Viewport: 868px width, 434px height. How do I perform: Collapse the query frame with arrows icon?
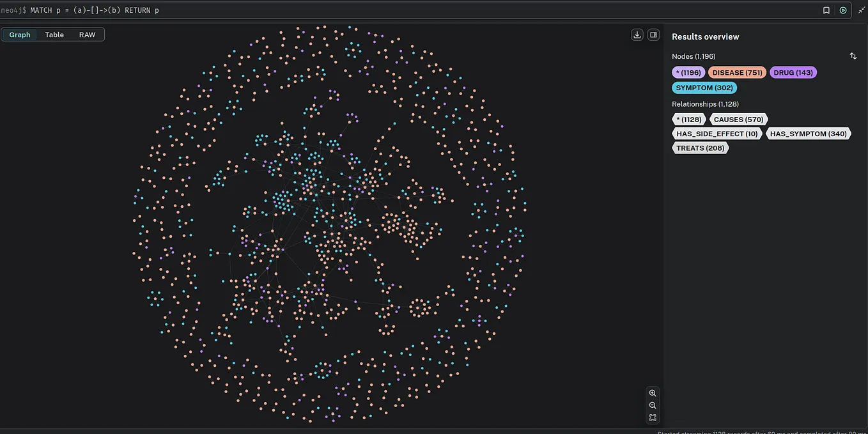coord(861,10)
